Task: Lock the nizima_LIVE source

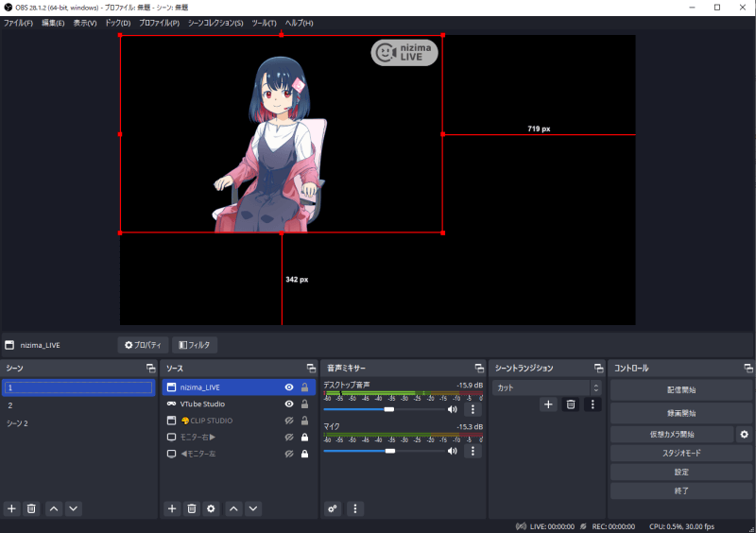Action: tap(304, 387)
